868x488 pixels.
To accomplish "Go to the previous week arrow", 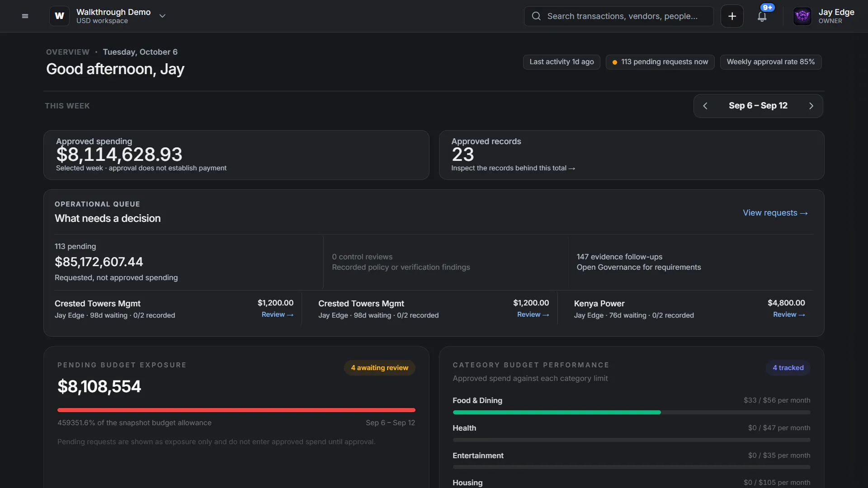I will tap(705, 106).
